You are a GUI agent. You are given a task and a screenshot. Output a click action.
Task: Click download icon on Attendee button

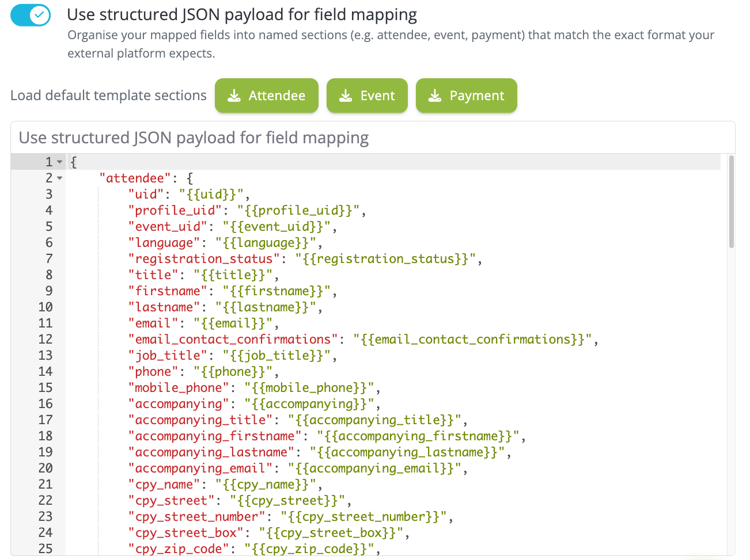[234, 96]
